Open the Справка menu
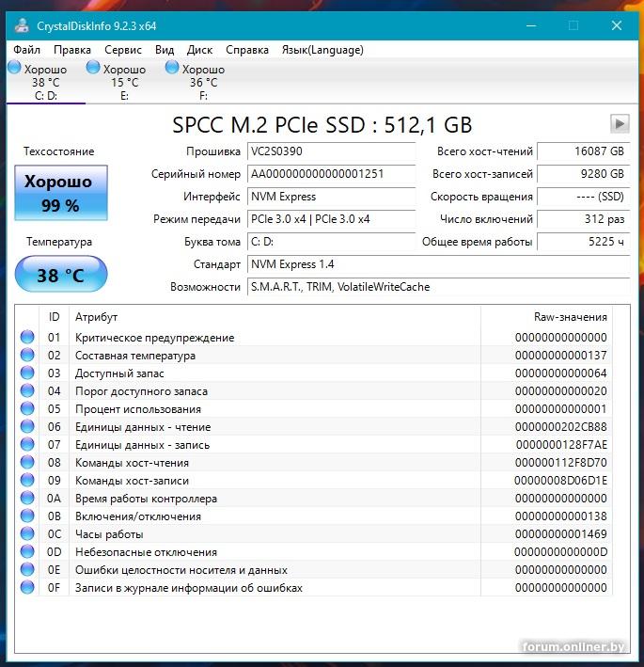The width and height of the screenshot is (644, 667). (247, 50)
